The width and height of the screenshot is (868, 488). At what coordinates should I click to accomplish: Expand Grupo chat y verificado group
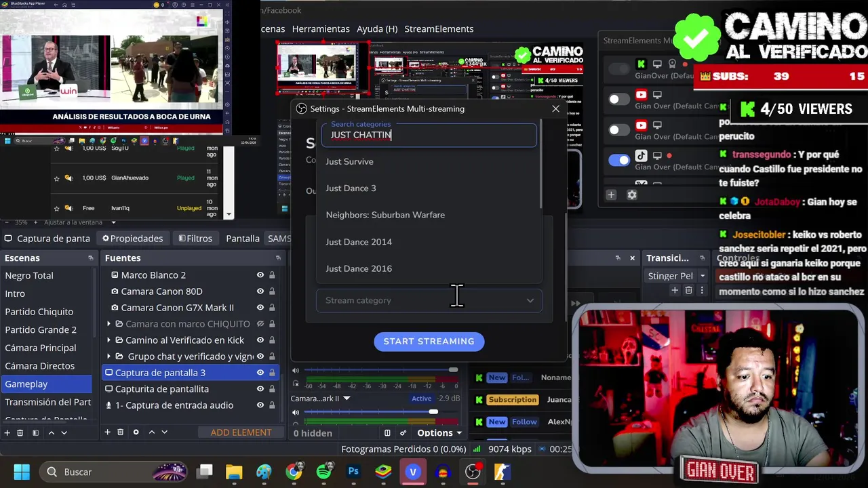tap(108, 357)
